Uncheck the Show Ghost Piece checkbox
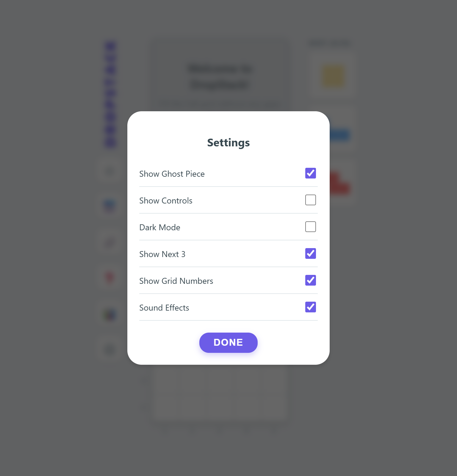The height and width of the screenshot is (476, 457). coord(311,173)
